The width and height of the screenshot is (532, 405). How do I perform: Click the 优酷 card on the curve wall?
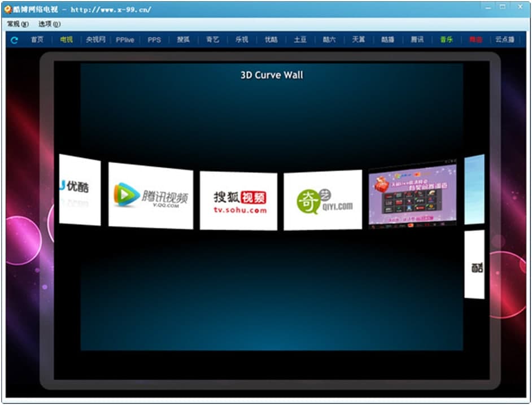[x=80, y=190]
